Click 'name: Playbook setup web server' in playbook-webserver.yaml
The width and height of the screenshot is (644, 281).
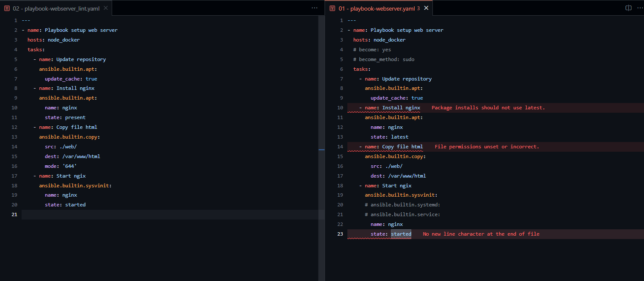pyautogui.click(x=398, y=30)
